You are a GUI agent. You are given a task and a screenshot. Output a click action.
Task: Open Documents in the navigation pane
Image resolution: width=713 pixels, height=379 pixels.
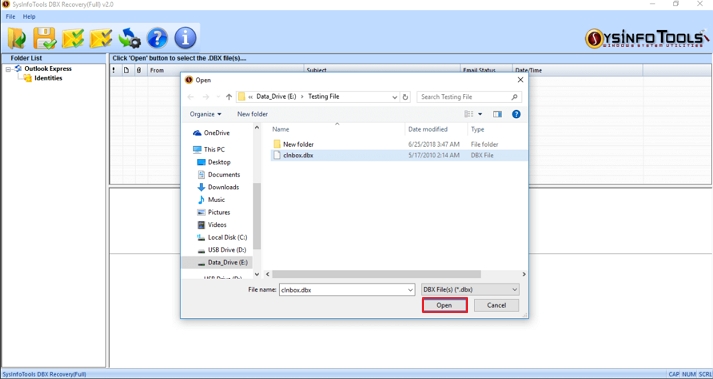coord(218,175)
